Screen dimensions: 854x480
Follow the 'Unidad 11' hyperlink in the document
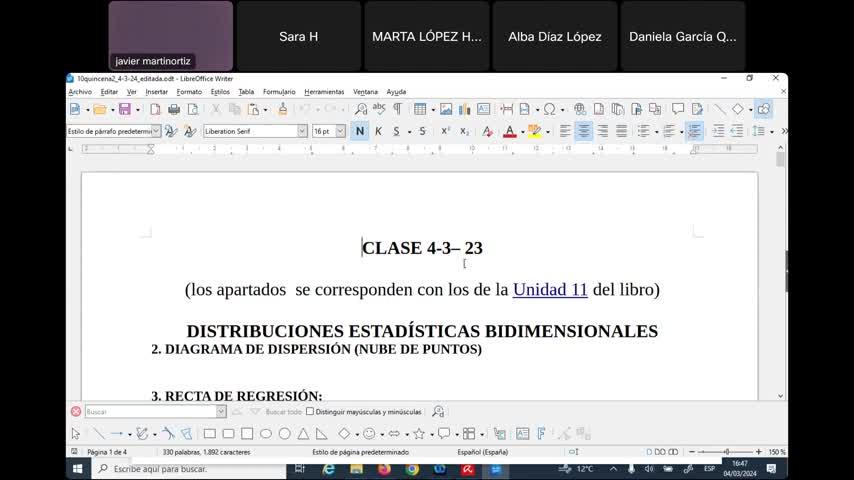tap(549, 290)
